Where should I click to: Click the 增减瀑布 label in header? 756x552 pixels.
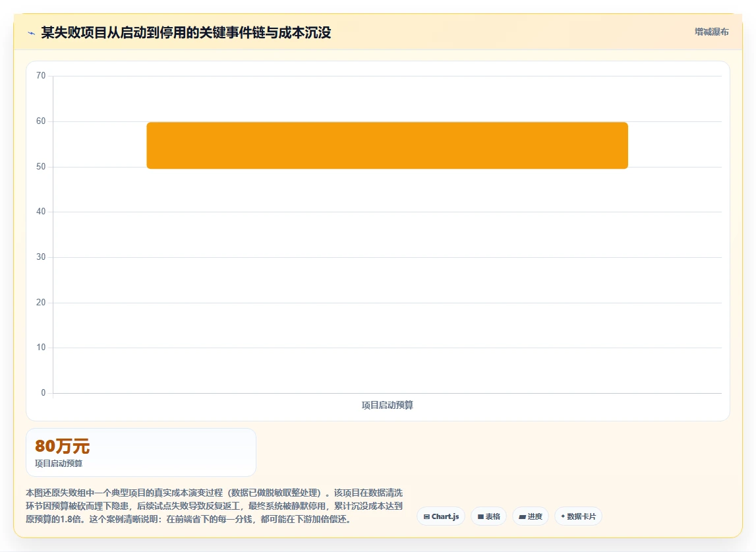[711, 32]
